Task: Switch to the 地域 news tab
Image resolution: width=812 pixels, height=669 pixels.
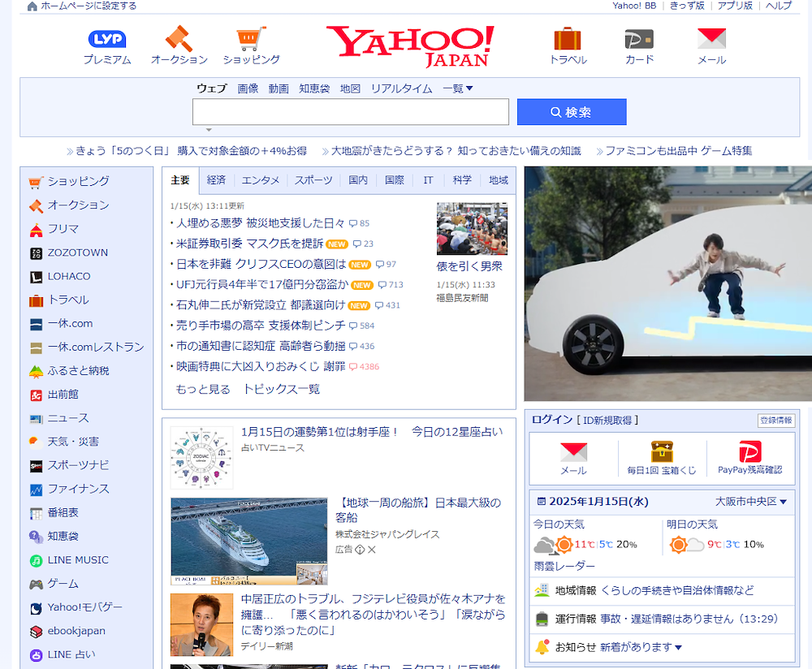Action: coord(499,180)
